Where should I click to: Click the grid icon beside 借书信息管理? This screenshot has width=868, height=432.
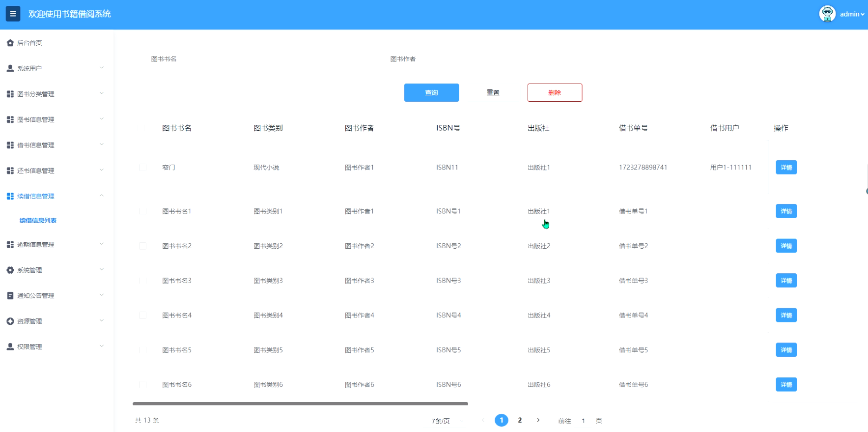tap(10, 145)
